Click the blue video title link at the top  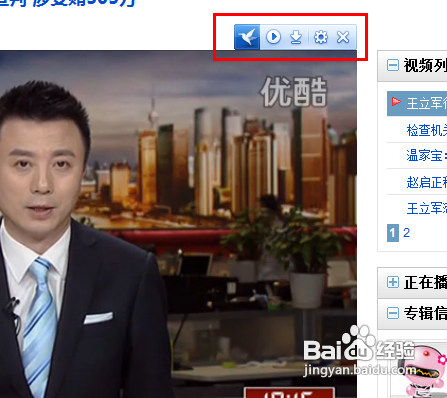pyautogui.click(x=67, y=3)
